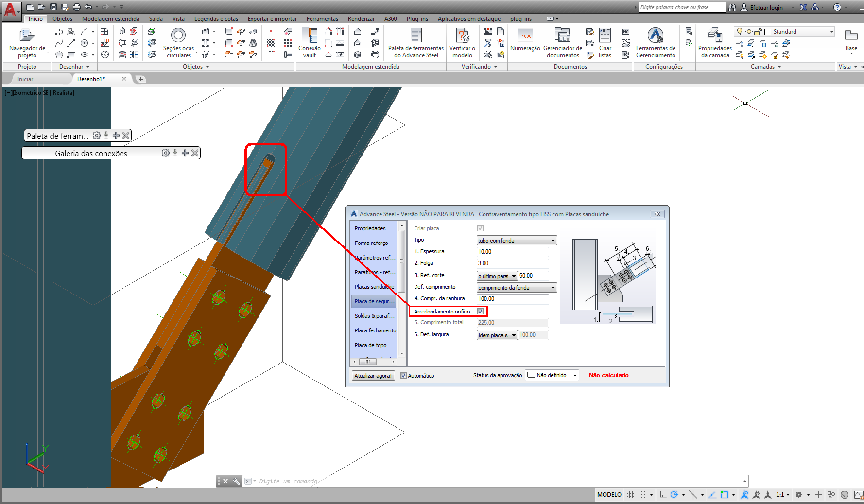Open the Modelagem estendida ribbon tab
This screenshot has width=864, height=504.
pos(111,19)
